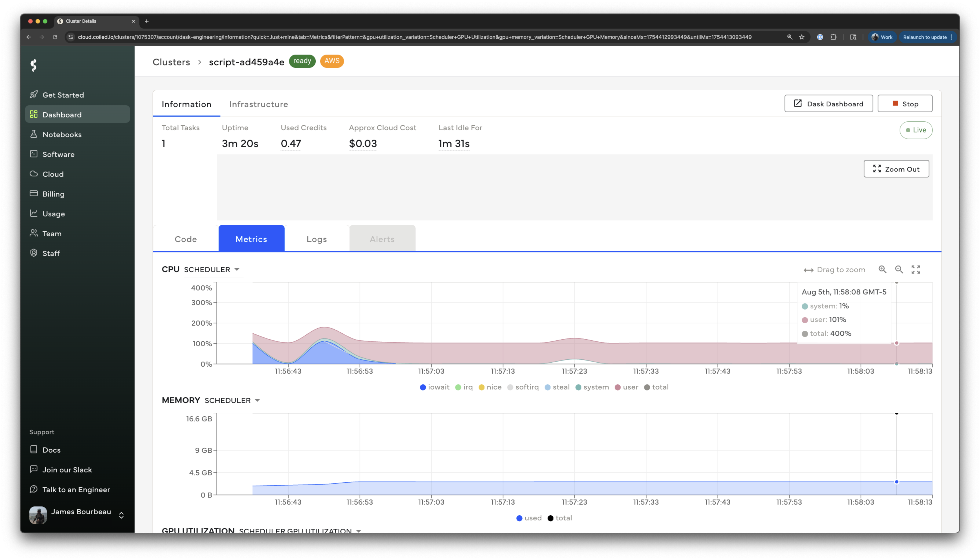Image resolution: width=980 pixels, height=560 pixels.
Task: Open a new browser tab with plus
Action: pos(147,21)
